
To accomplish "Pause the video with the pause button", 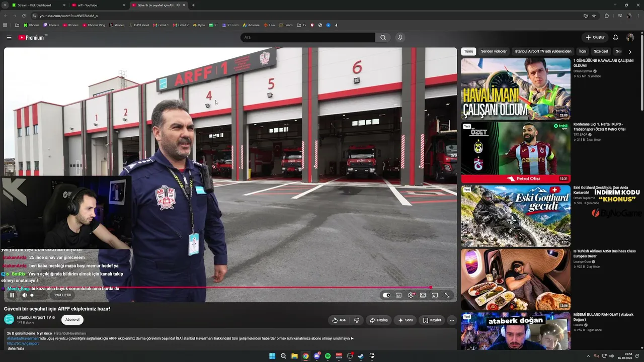I will [x=12, y=295].
